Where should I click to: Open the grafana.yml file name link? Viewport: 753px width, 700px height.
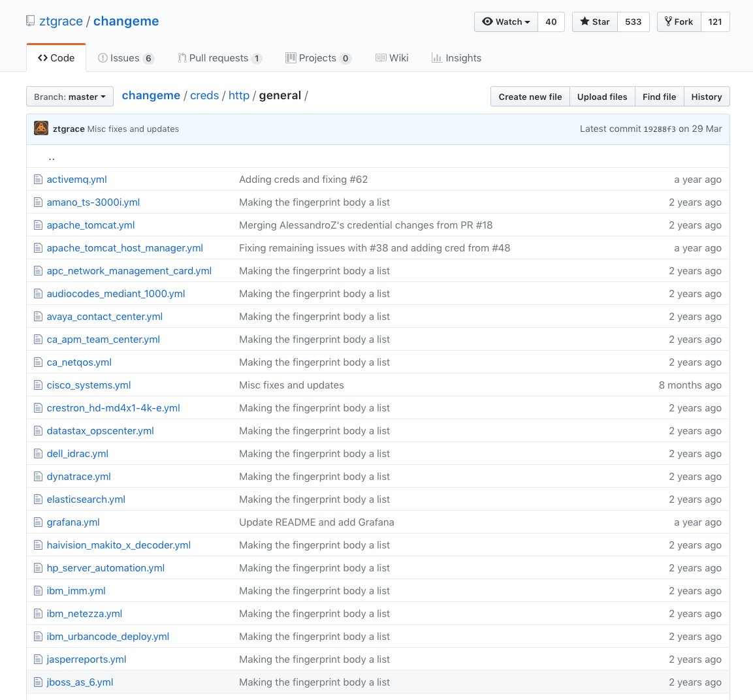click(x=73, y=522)
